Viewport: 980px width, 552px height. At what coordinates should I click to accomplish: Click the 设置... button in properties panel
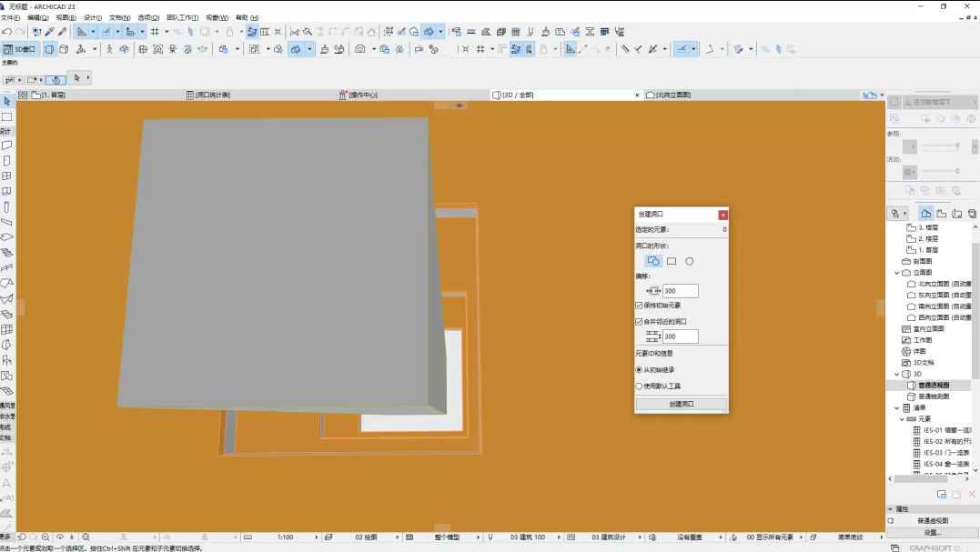coord(932,532)
